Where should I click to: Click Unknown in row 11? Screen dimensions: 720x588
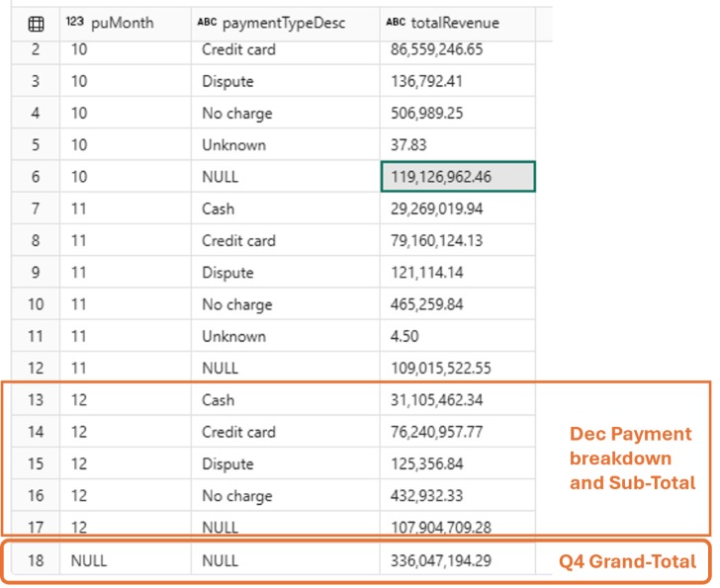(233, 336)
